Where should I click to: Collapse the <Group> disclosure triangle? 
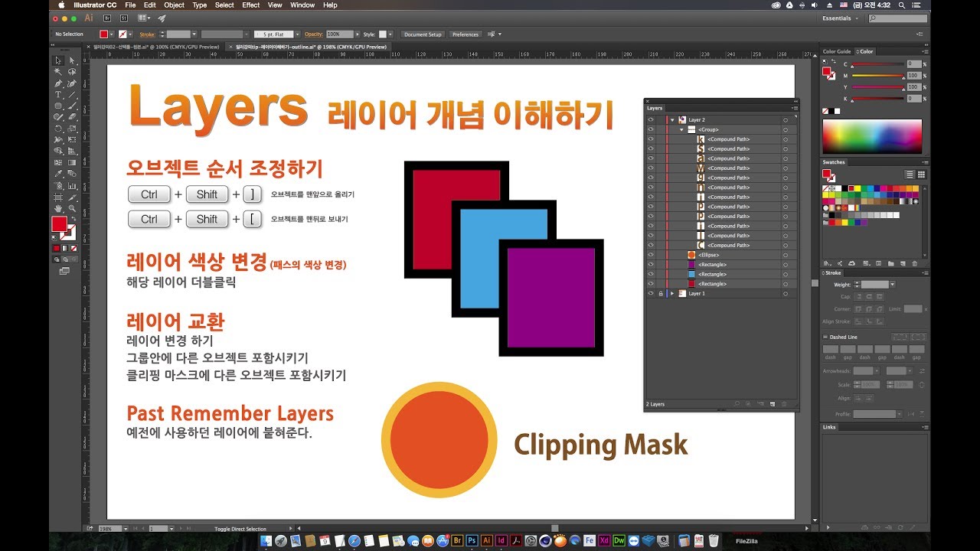pos(681,129)
